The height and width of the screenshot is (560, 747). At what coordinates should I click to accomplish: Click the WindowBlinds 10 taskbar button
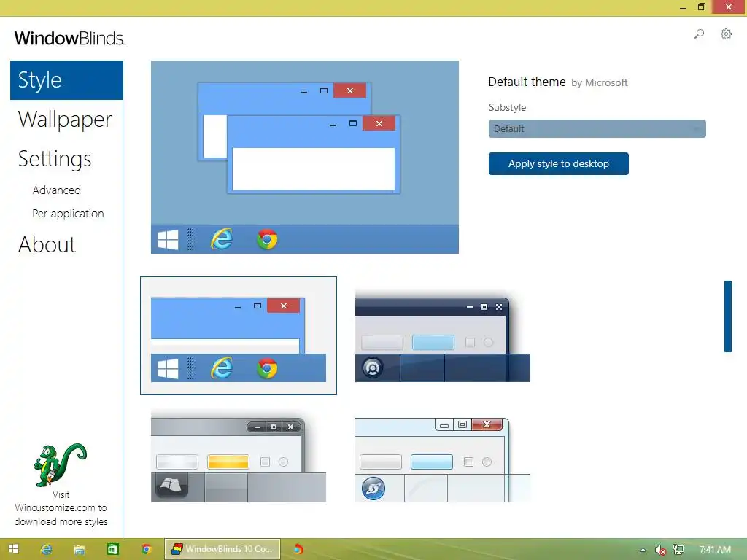222,549
